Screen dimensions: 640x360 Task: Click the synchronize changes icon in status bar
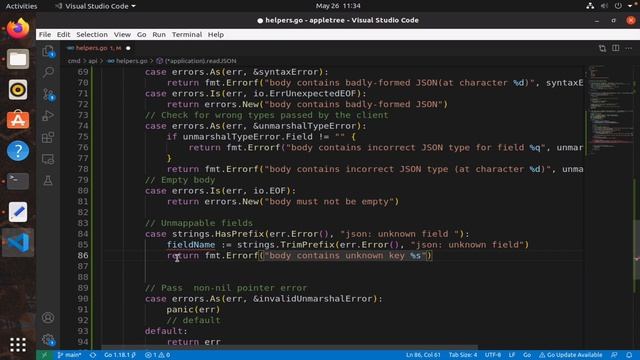tap(93, 355)
